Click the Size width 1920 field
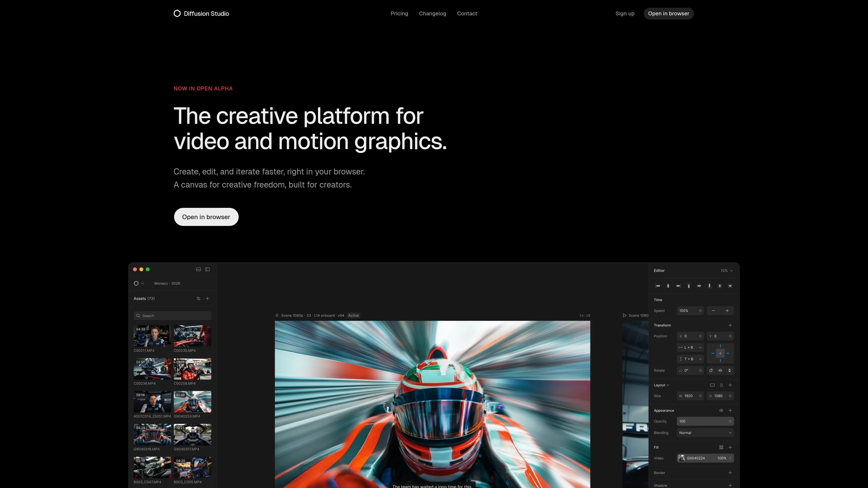The width and height of the screenshot is (868, 488). click(690, 396)
